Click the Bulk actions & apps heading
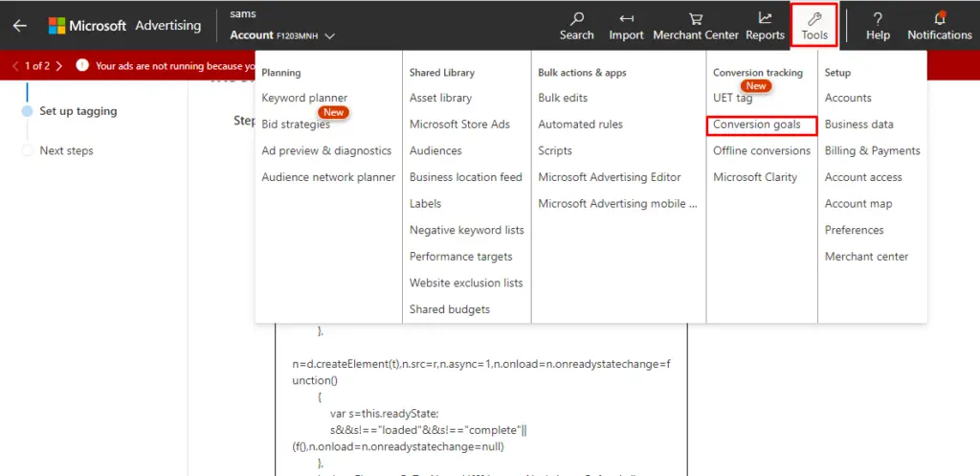This screenshot has width=980, height=476. tap(582, 73)
